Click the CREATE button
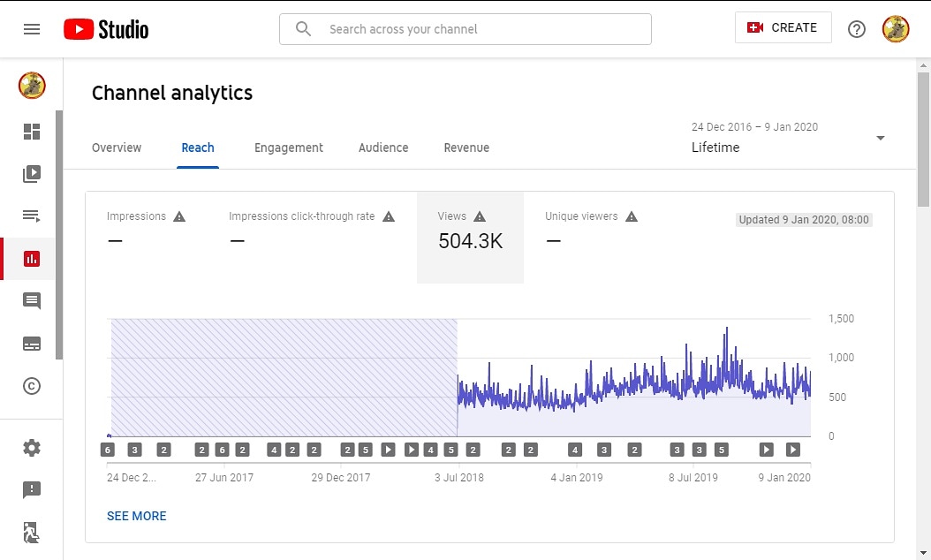Screen dimensions: 931x560 click(x=783, y=28)
